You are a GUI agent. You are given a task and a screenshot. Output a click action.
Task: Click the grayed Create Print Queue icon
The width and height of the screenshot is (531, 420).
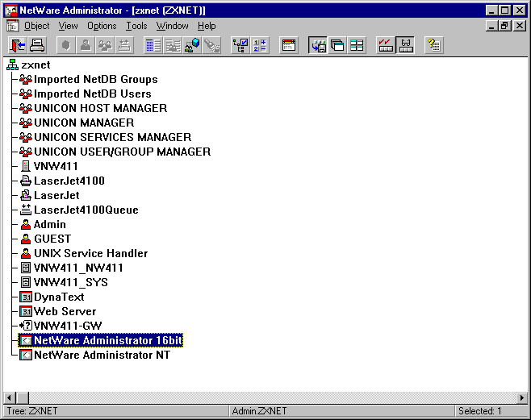(124, 45)
